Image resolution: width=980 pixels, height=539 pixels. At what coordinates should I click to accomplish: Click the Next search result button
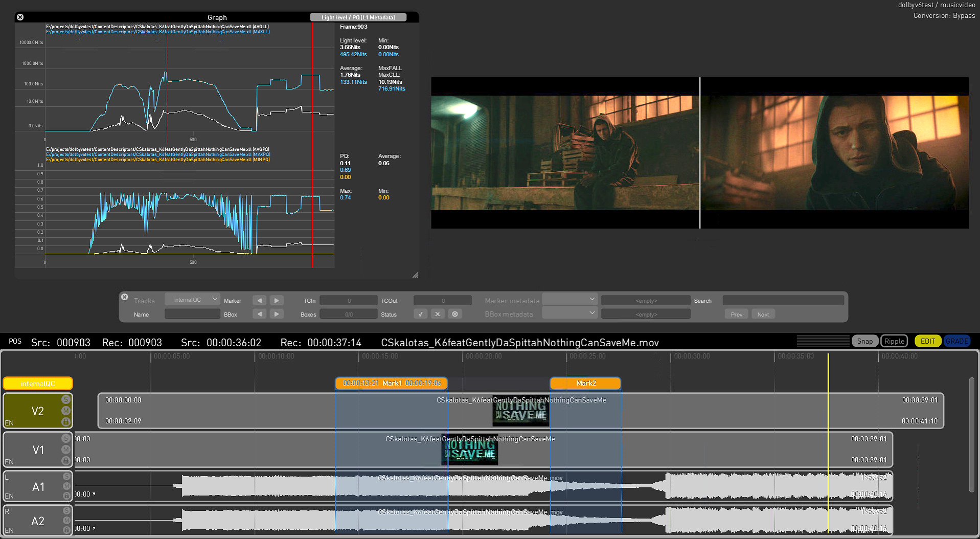click(x=763, y=315)
